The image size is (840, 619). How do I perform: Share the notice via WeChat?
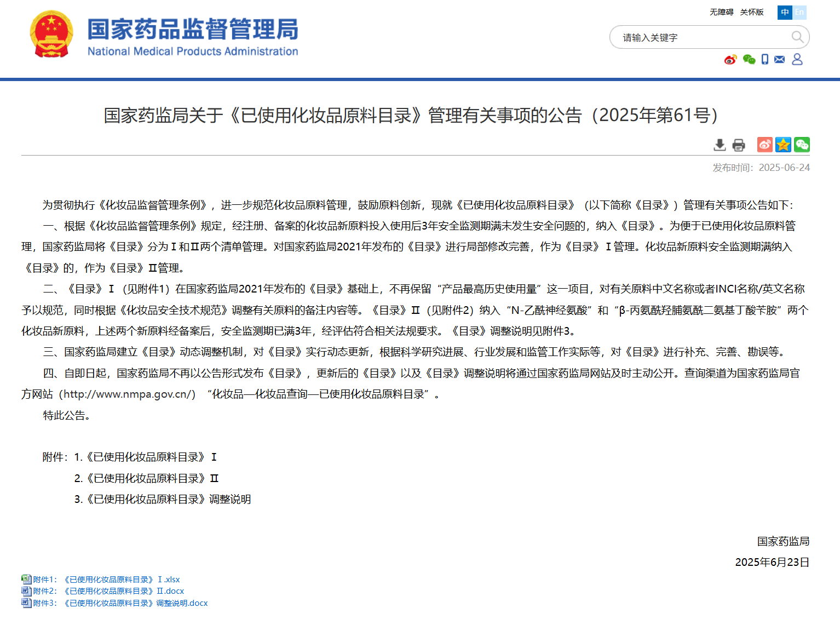pyautogui.click(x=802, y=145)
